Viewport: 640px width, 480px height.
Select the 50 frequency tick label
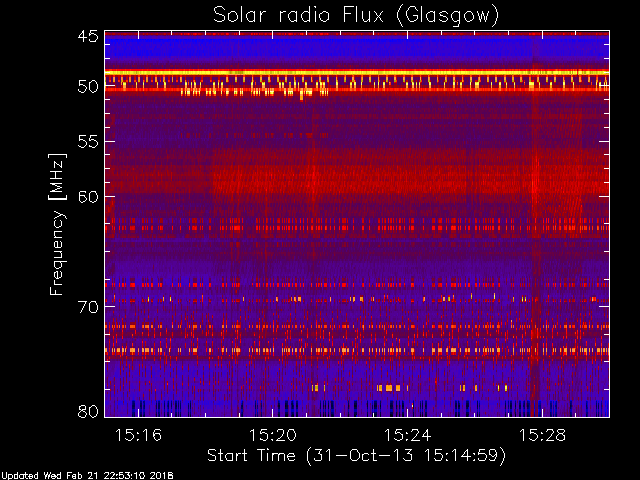pos(88,87)
